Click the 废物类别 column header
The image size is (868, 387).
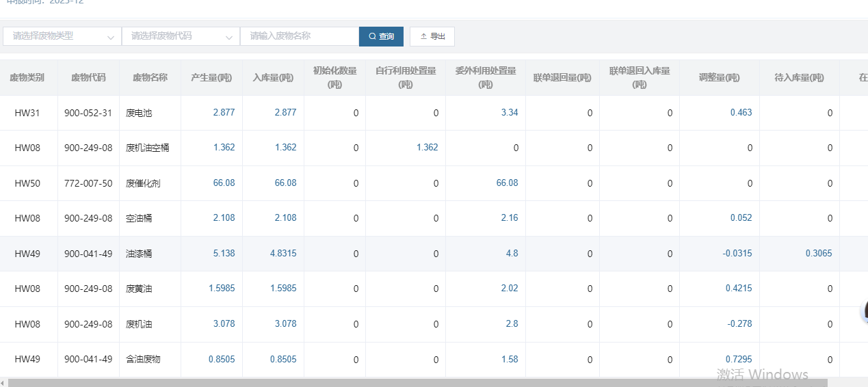pos(27,78)
